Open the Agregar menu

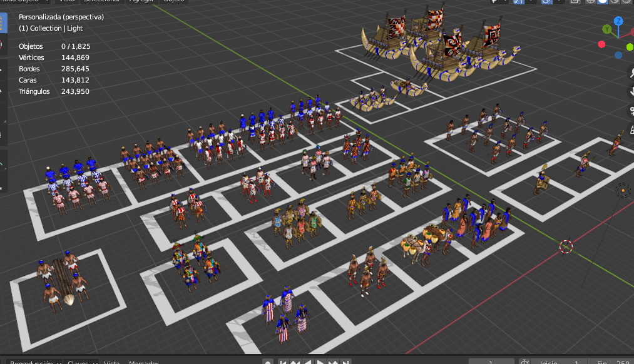coord(141,1)
